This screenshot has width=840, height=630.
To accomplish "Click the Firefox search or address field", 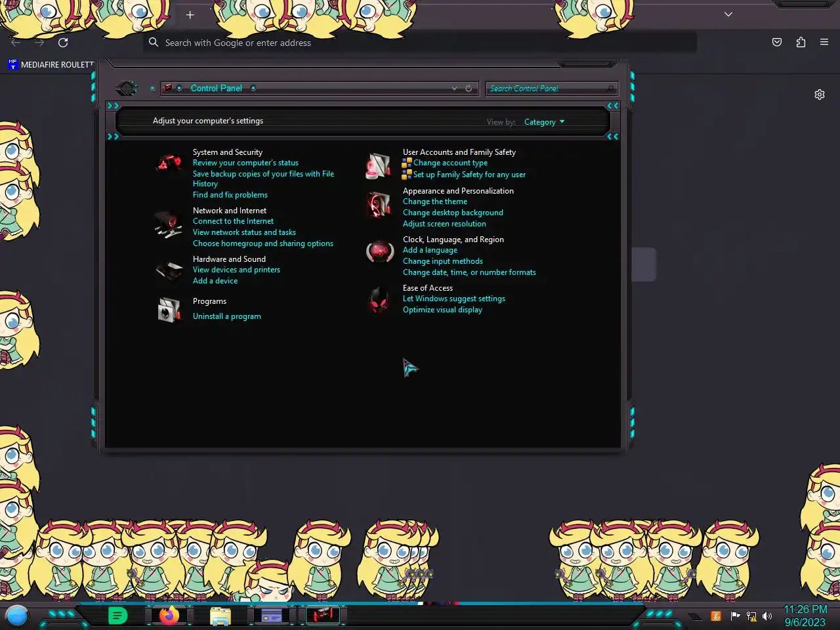I will (x=420, y=43).
